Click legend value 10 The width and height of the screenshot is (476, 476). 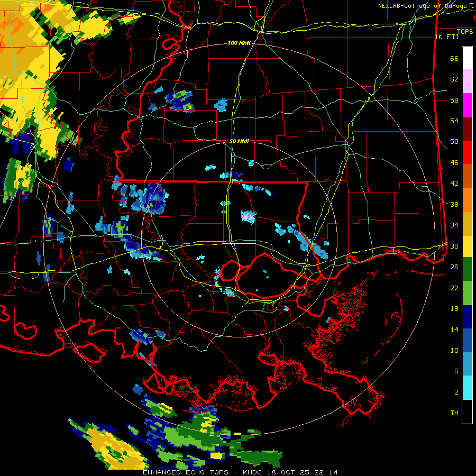(x=454, y=350)
